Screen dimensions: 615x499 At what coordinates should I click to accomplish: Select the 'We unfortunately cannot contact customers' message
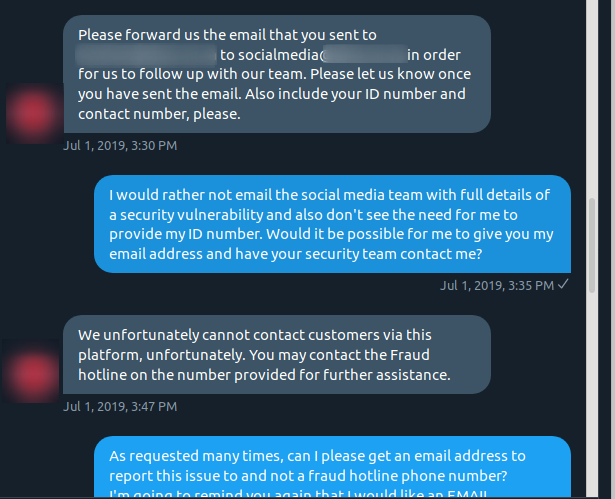coord(277,355)
